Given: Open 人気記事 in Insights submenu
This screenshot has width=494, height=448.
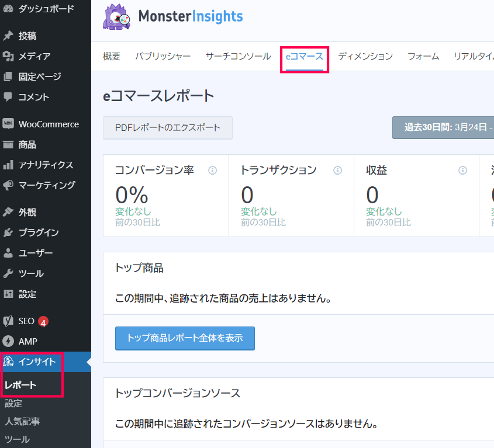Looking at the screenshot, I should 22,421.
